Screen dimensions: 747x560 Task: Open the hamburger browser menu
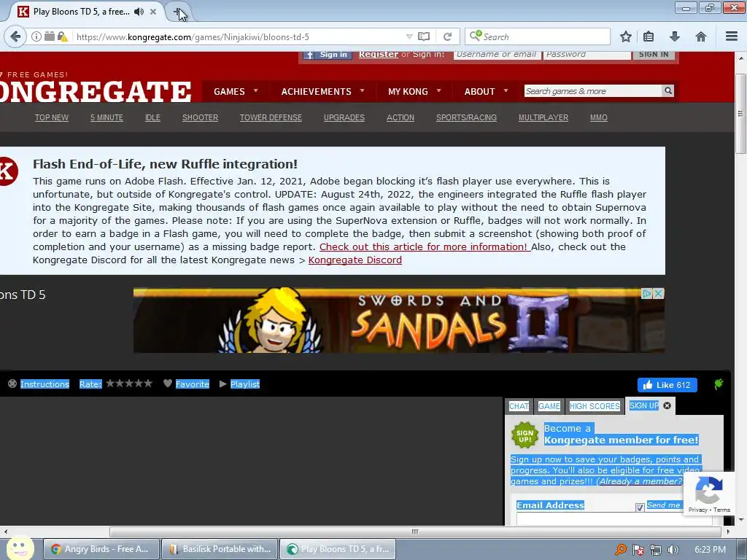(732, 36)
